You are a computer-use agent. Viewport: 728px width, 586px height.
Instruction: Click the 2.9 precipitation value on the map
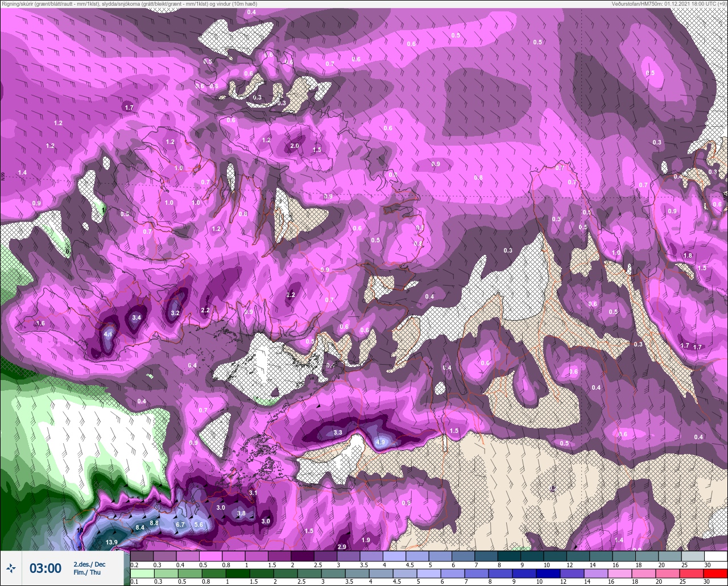[342, 547]
